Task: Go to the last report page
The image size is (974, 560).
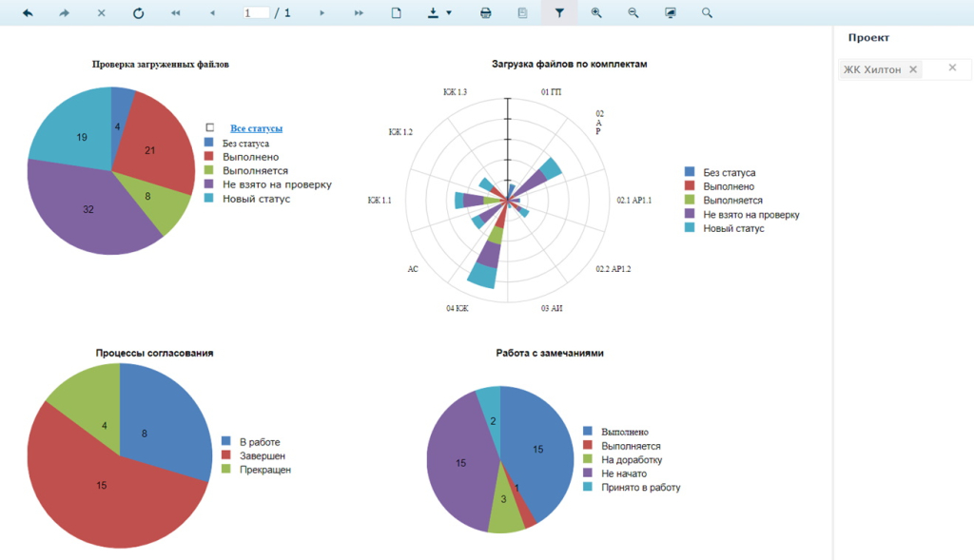Action: coord(359,13)
